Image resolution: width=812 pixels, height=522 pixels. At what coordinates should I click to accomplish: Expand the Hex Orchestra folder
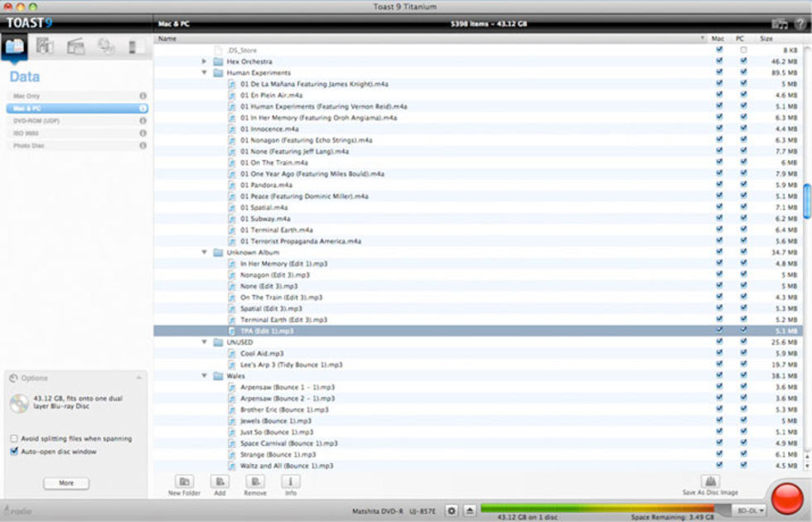tap(205, 61)
